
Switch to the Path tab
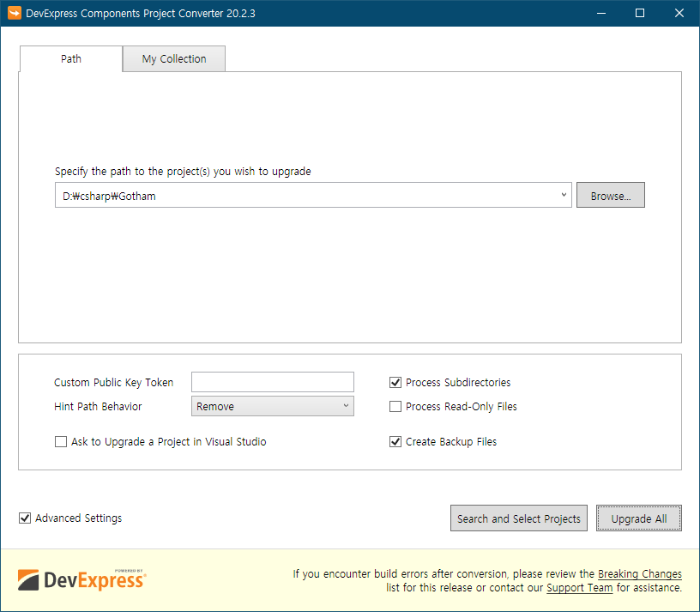71,58
